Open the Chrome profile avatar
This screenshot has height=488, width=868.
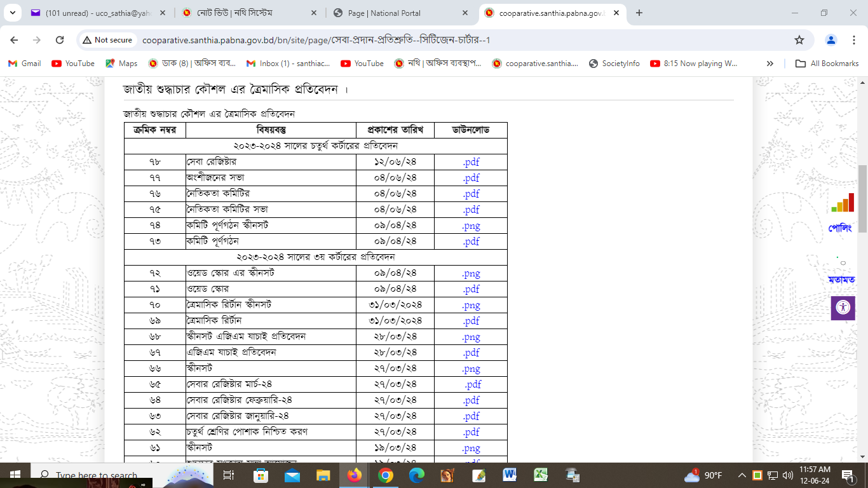pos(831,40)
